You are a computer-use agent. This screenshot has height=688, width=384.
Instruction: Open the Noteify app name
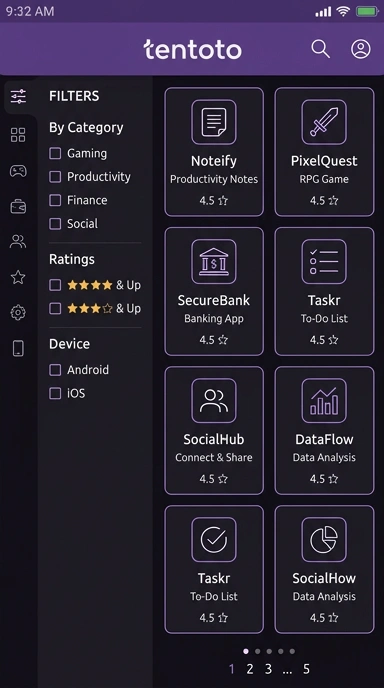[x=214, y=161]
